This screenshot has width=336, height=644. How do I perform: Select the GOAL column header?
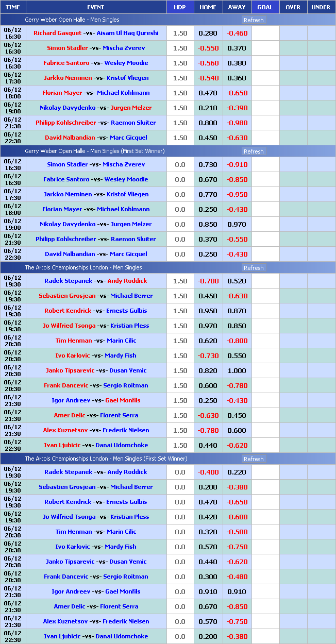tap(265, 7)
